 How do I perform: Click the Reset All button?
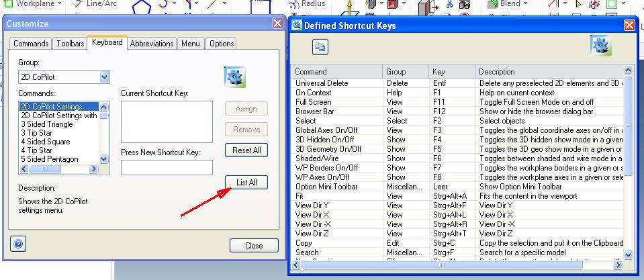point(246,150)
